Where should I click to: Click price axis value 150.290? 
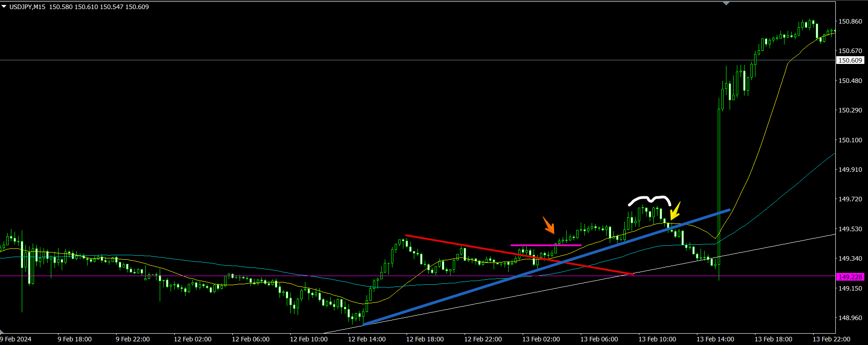(850, 110)
